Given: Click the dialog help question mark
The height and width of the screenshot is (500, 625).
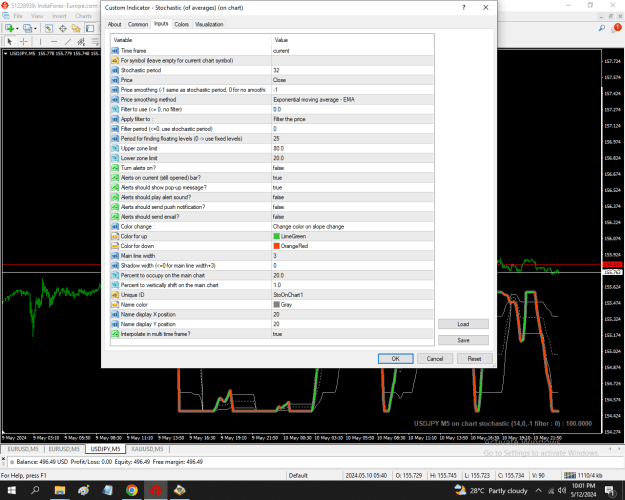Looking at the screenshot, I should (x=464, y=8).
